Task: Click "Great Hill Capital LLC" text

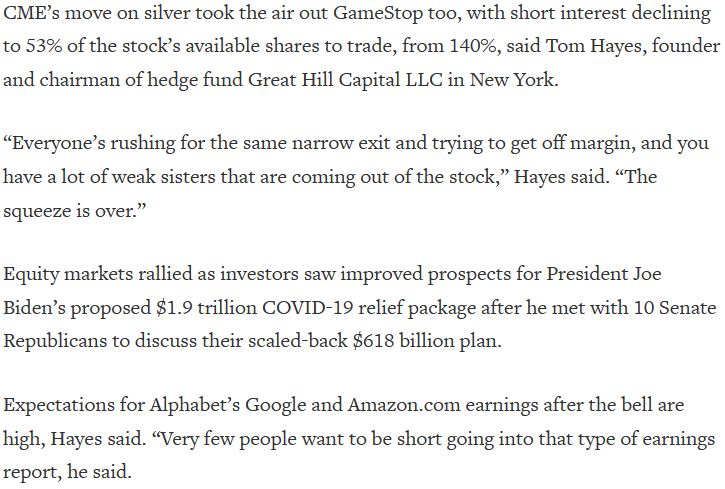Action: click(x=345, y=80)
